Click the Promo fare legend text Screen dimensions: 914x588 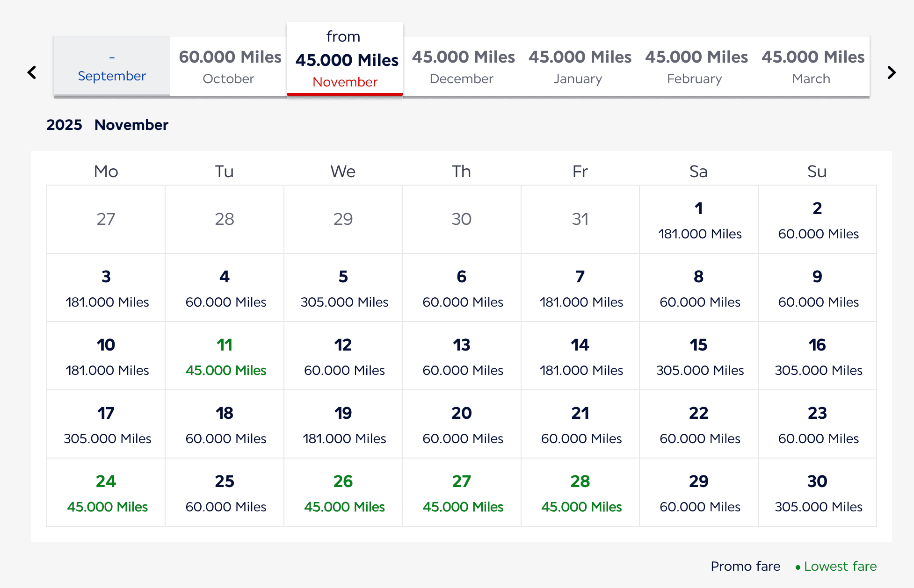pyautogui.click(x=745, y=566)
